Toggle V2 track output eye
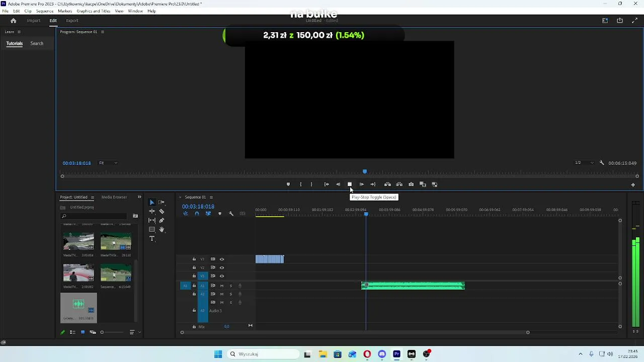The width and height of the screenshot is (644, 362). pos(222,267)
